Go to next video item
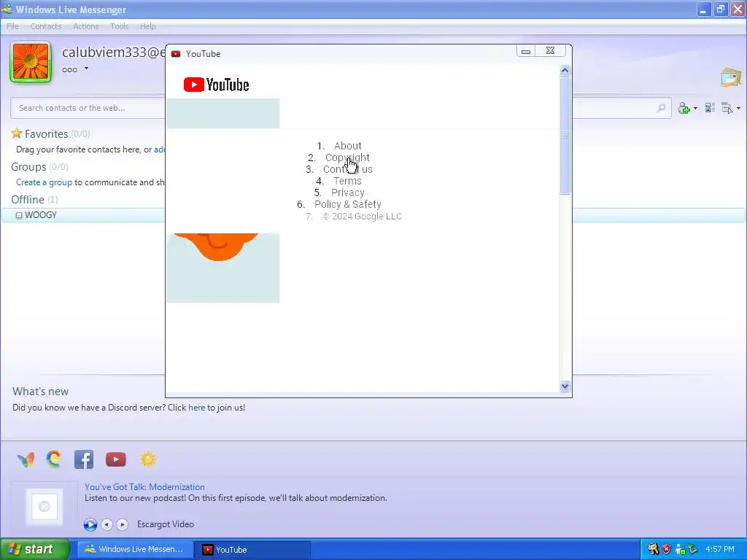 click(x=123, y=524)
